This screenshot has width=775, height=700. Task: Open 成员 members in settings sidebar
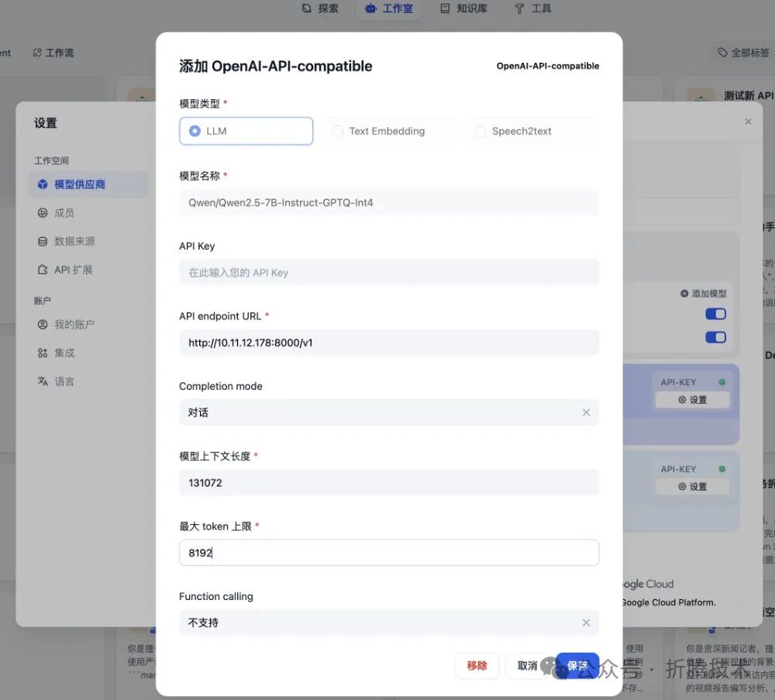88,213
